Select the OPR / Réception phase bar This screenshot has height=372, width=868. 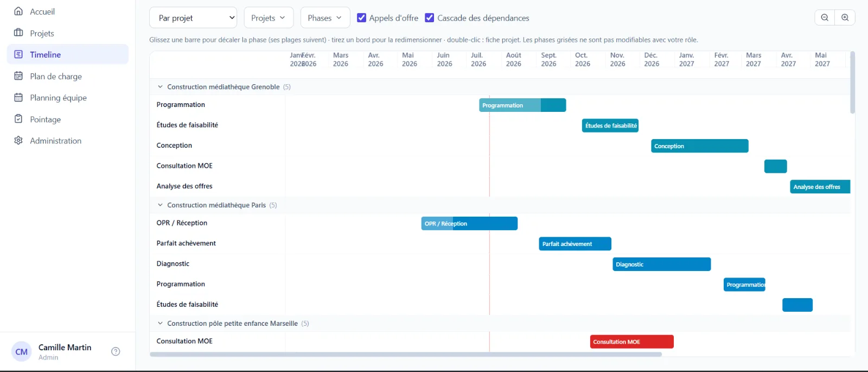(x=469, y=224)
